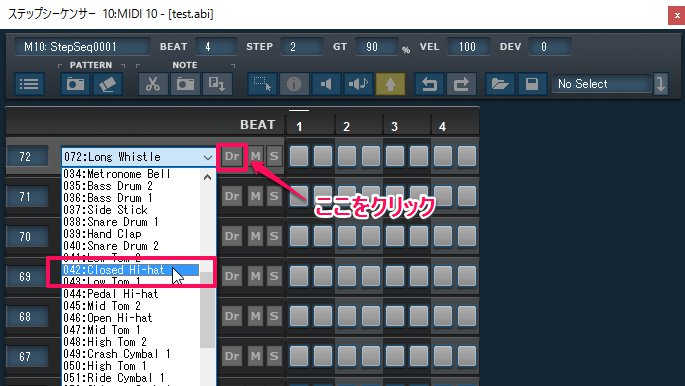Select 035:Bass Drum 2 from list
The height and width of the screenshot is (386, 685).
click(x=131, y=186)
